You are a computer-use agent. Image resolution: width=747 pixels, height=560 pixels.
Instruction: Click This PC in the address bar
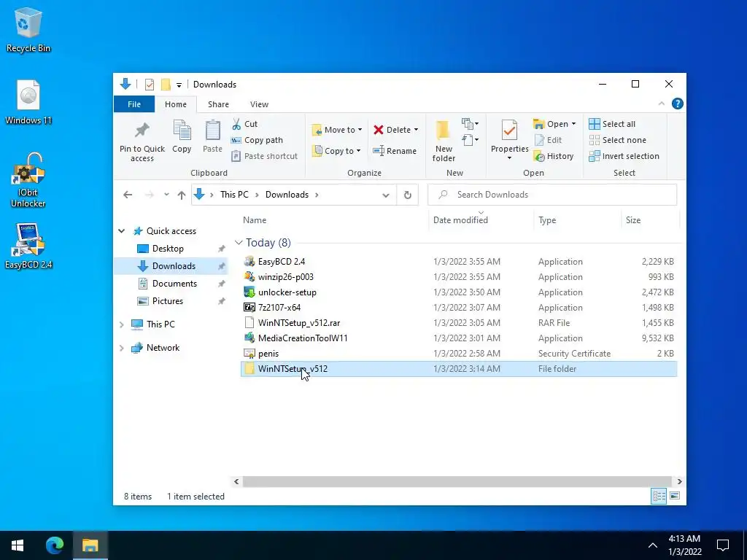(x=234, y=195)
